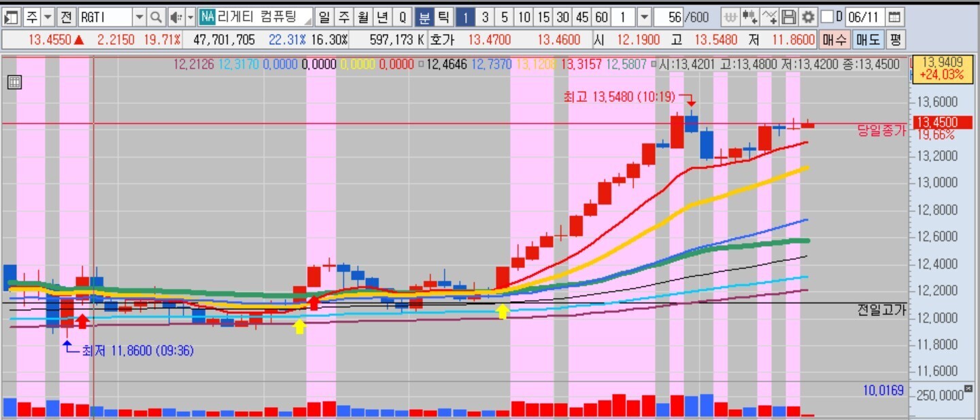Click the 47,701,705 volume value
980x420 pixels.
(x=224, y=39)
